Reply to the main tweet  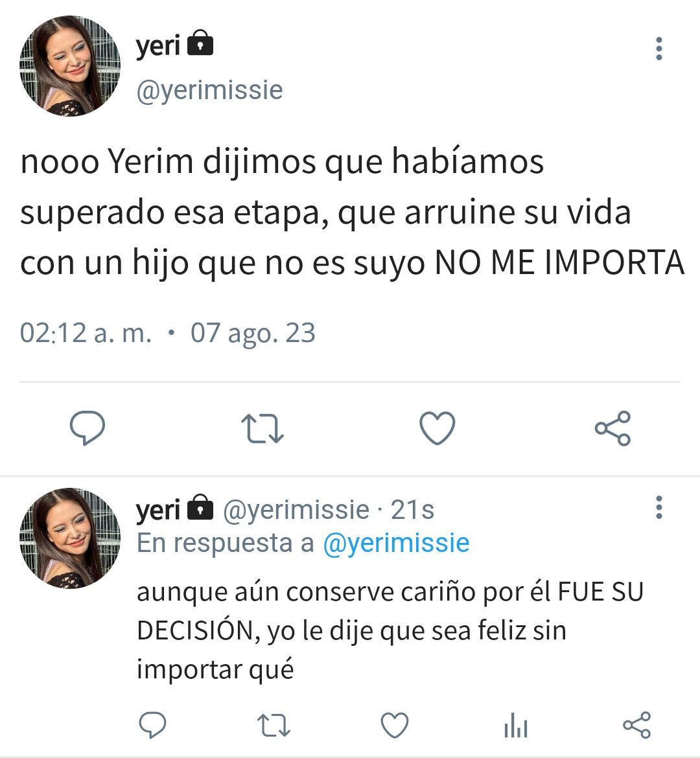point(87,428)
